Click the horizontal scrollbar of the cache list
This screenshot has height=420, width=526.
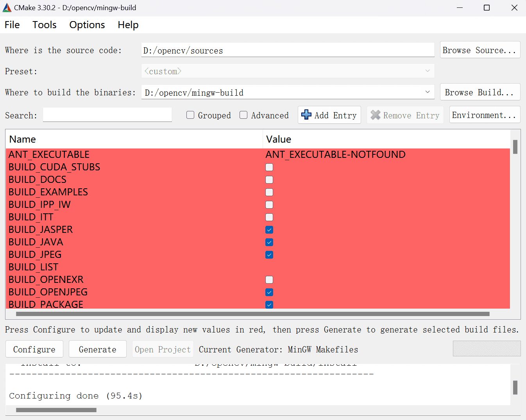click(x=252, y=314)
